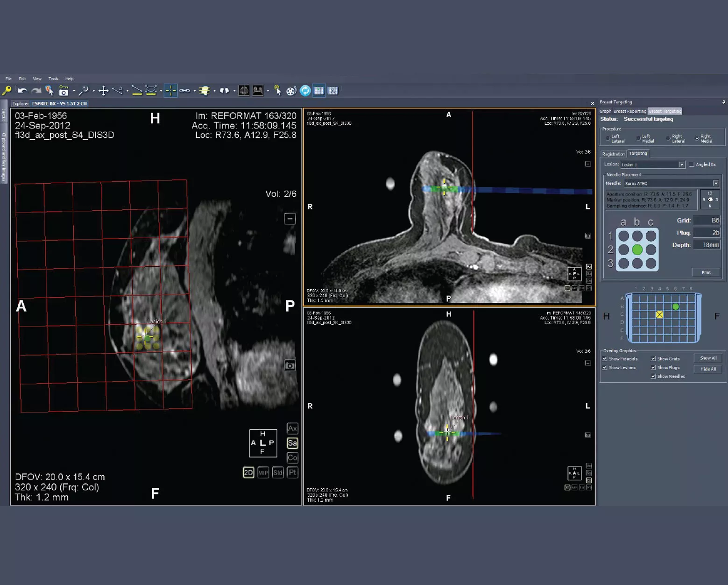Activate the crosshair localizer tool
This screenshot has height=585, width=728.
tap(170, 91)
